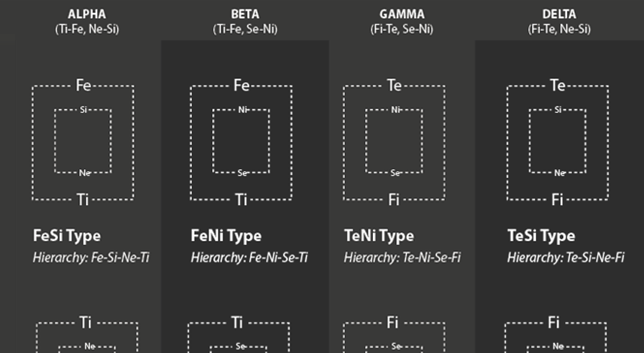The width and height of the screenshot is (644, 353).
Task: Click the ALPHA column heading
Action: pos(87,14)
